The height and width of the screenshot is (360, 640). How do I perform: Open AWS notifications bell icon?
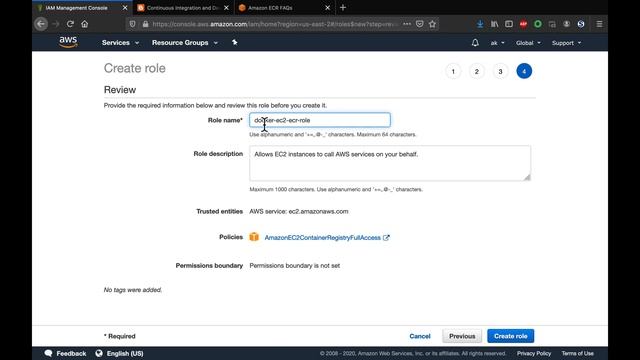coord(475,42)
